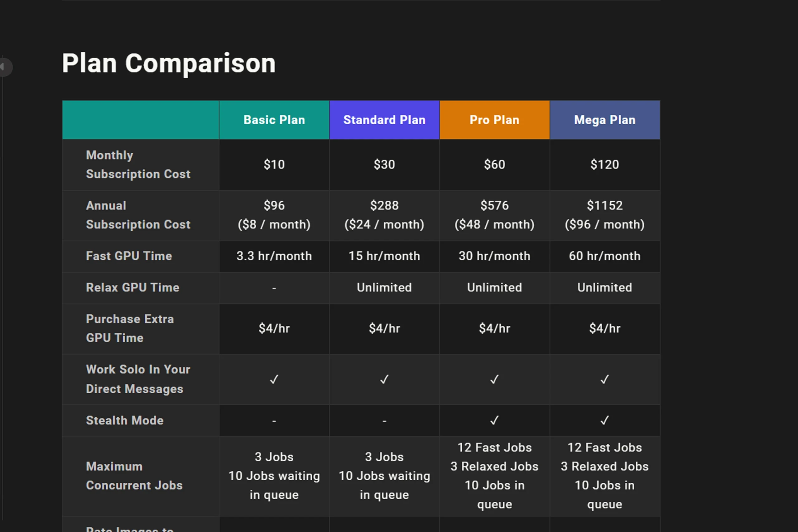Click the 60 hr/month cell
This screenshot has width=798, height=532.
click(x=605, y=256)
